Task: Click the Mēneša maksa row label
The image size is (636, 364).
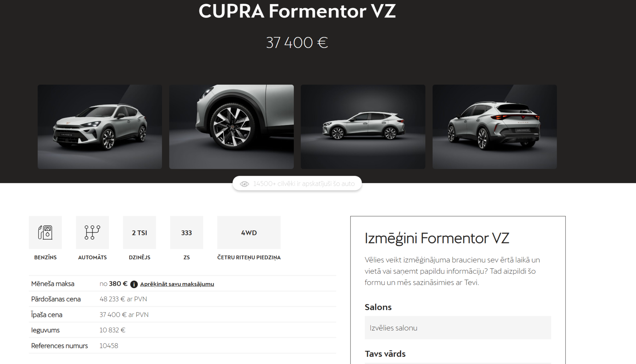Action: [53, 284]
